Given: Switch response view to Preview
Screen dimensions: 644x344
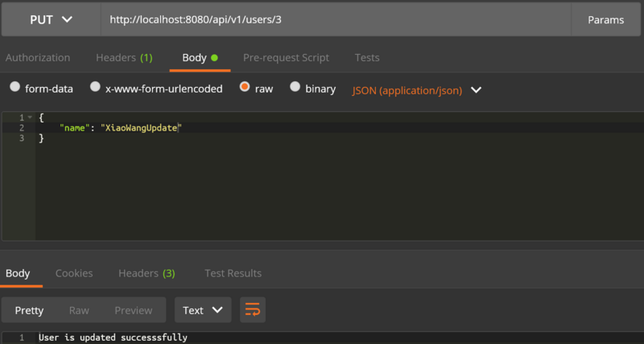Looking at the screenshot, I should click(133, 310).
